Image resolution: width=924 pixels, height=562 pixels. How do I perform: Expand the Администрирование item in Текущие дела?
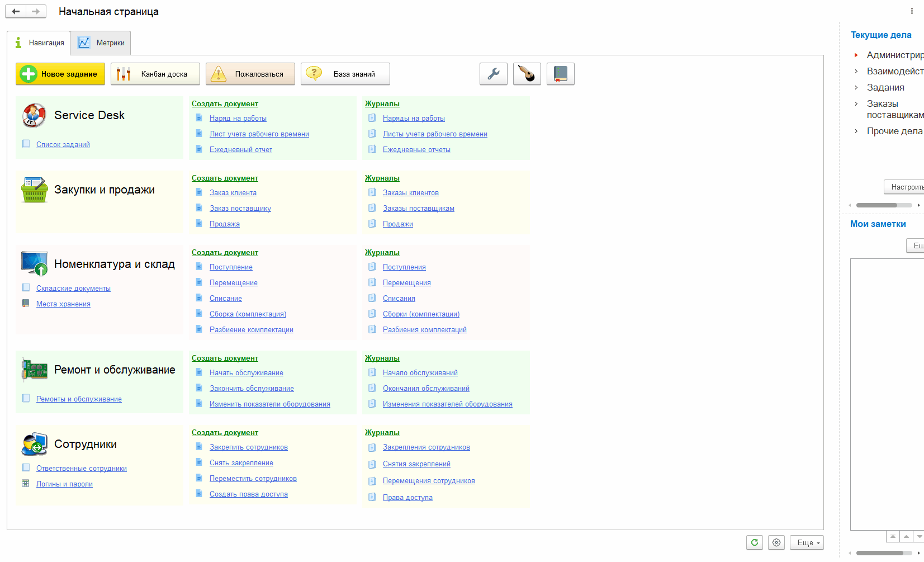[x=856, y=55]
